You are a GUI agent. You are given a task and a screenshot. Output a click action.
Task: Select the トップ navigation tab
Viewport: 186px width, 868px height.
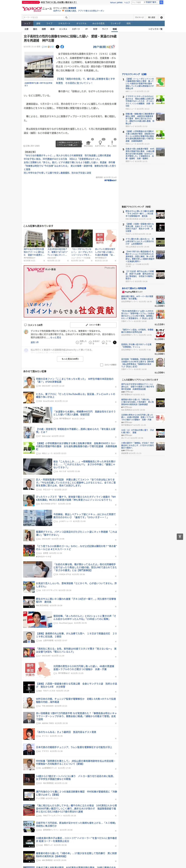pos(27,24)
